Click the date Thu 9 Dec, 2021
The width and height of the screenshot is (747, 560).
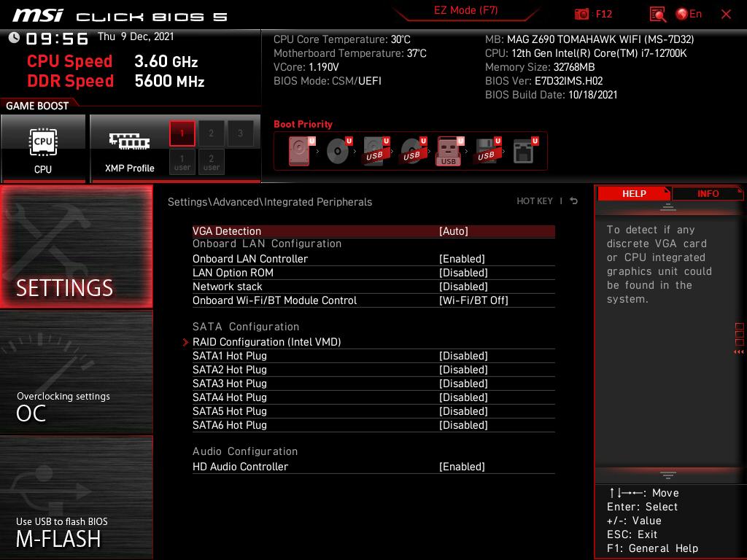136,36
